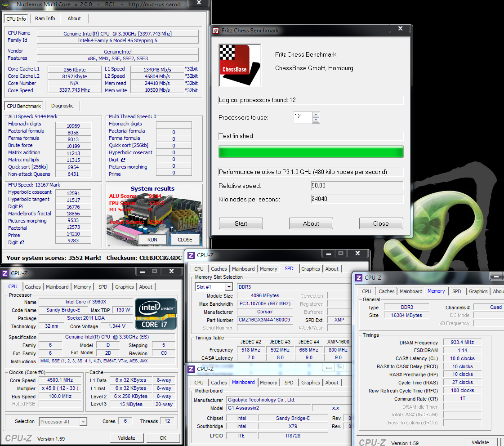Select the CPU Benchmark tab
Screen dimensions: 504x446
click(x=24, y=106)
